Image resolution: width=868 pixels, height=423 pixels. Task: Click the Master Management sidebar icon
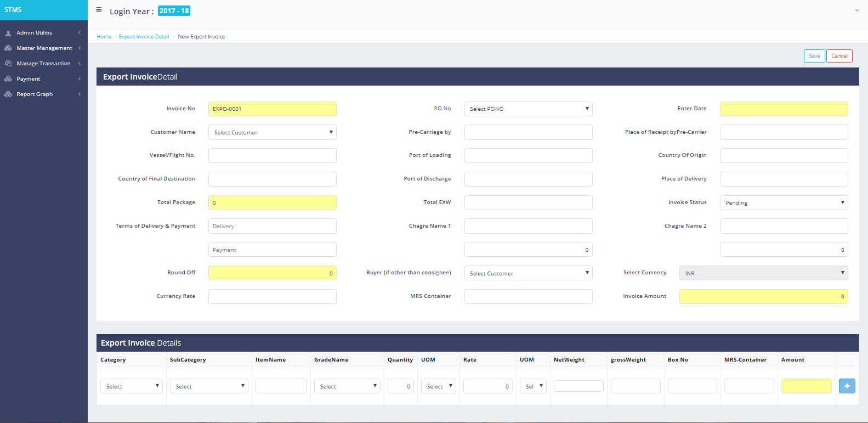8,48
